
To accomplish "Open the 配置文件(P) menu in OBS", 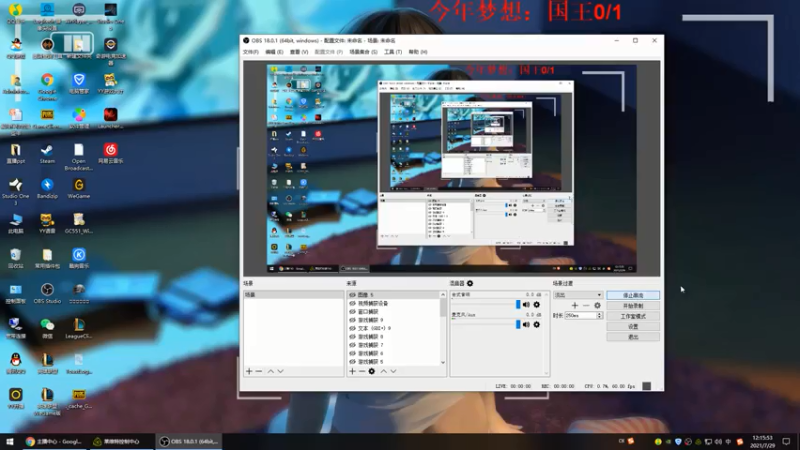I will [329, 52].
